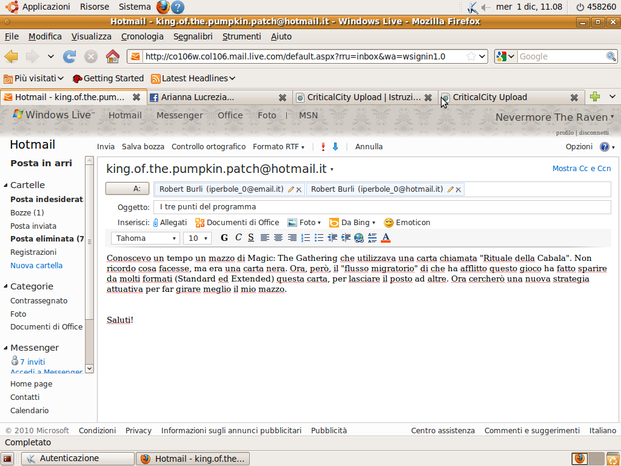Switch to CriticalCity Upload | Istruzi tab

[364, 97]
